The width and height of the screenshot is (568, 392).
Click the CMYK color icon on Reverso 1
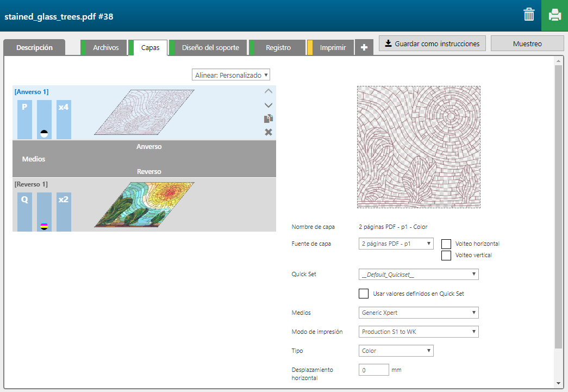[x=44, y=226]
